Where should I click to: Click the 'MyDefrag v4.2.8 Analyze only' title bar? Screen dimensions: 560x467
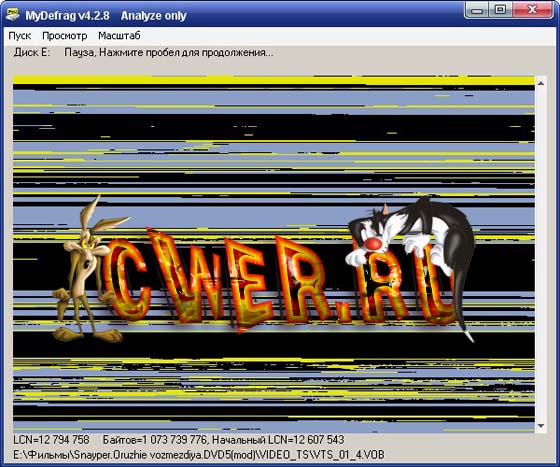[106, 16]
